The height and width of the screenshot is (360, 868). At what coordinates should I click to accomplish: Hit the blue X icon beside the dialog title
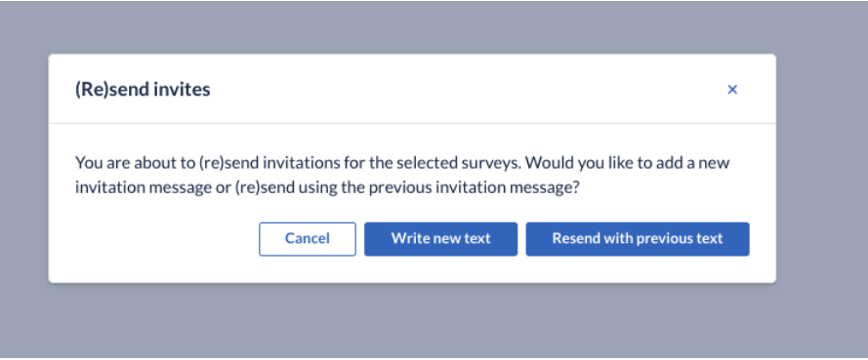point(732,90)
